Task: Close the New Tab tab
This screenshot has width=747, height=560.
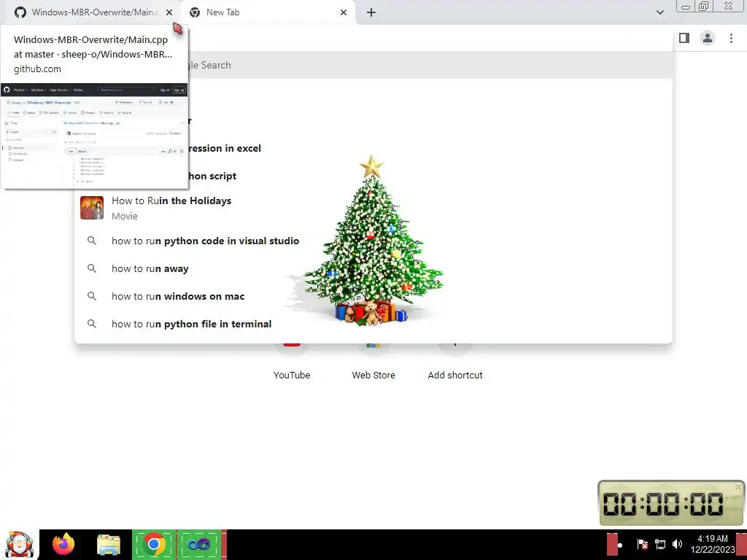Action: 344,12
